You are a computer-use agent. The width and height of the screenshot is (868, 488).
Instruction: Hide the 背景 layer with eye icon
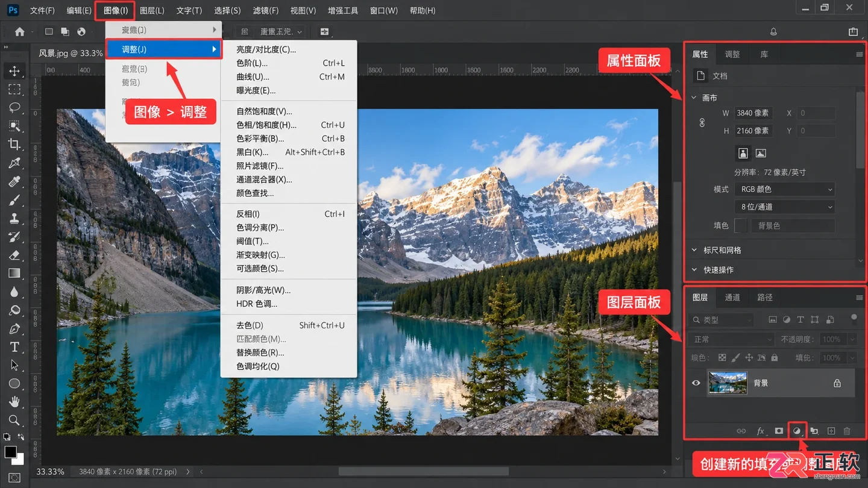point(696,383)
